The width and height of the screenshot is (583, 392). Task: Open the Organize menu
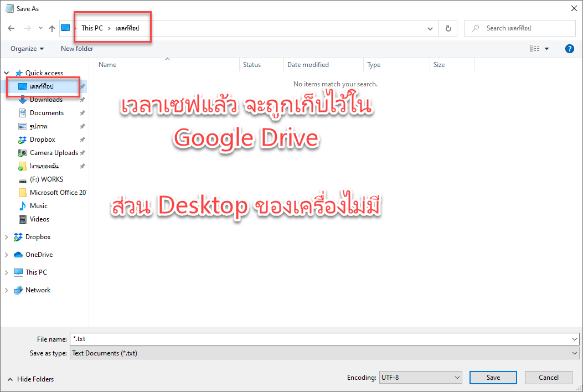27,49
